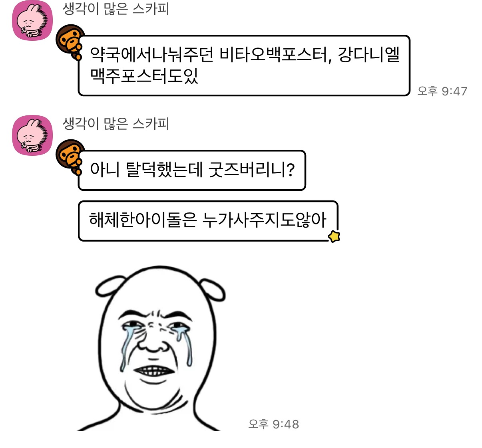482x448 pixels.
Task: Tap the sender name above the 아니 탈덕했는데 message
Action: [x=116, y=123]
